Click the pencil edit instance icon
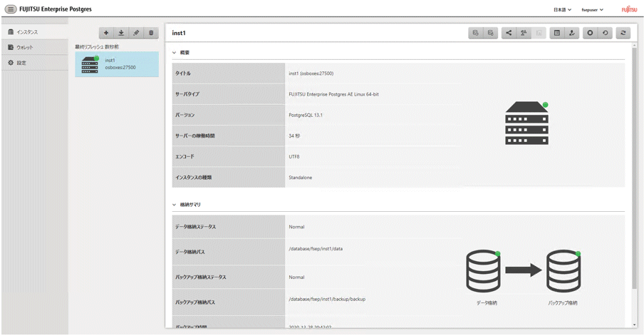 click(x=136, y=33)
